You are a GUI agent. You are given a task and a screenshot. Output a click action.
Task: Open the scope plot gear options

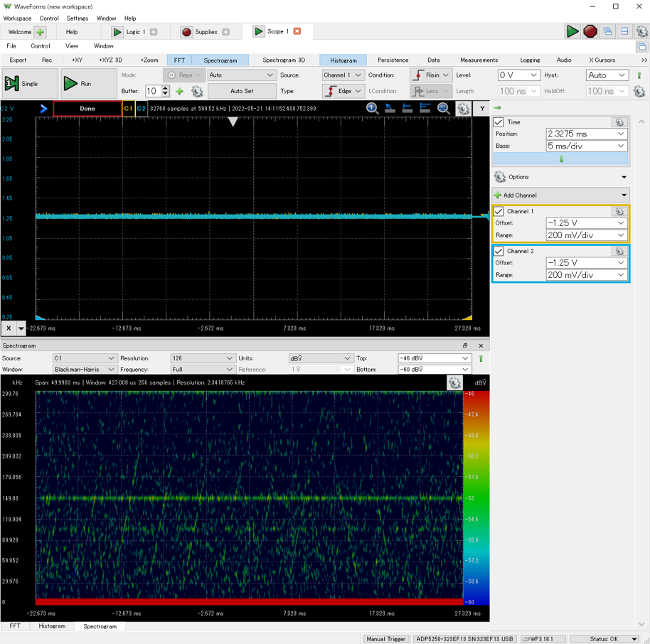(463, 109)
